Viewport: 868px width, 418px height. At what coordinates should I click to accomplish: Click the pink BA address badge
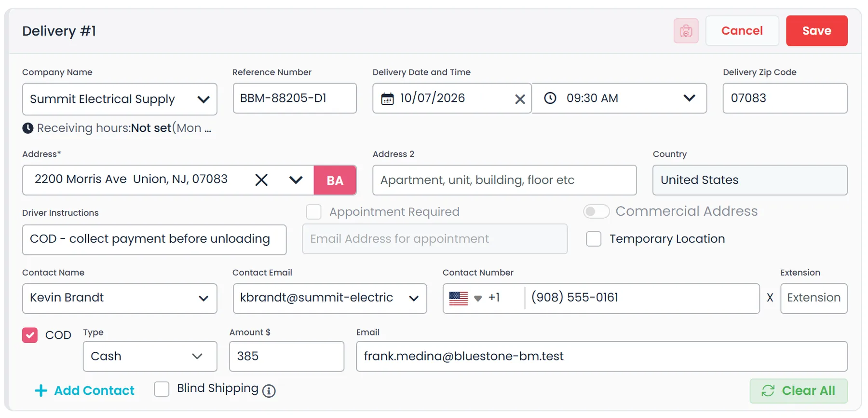pyautogui.click(x=335, y=180)
